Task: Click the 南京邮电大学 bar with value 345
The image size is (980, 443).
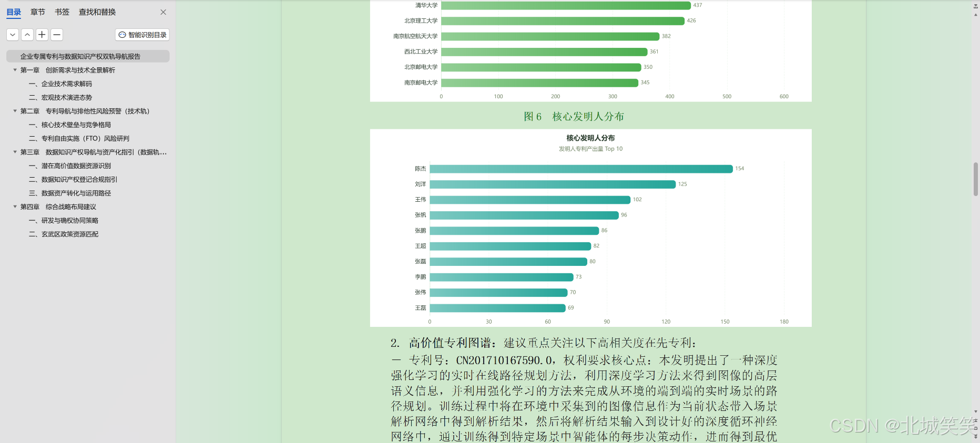Action: 539,83
